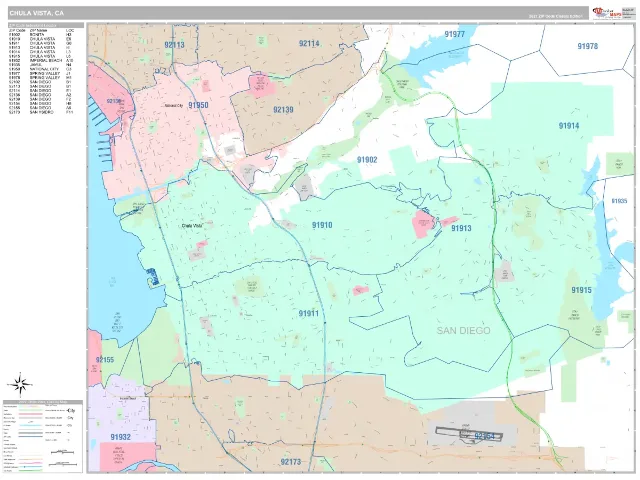Image resolution: width=640 pixels, height=480 pixels.
Task: Click the lower distance scale bar in legend
Action: point(63,464)
